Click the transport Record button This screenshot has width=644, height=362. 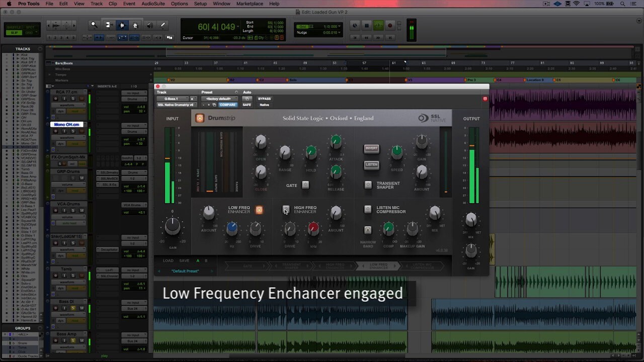(390, 26)
